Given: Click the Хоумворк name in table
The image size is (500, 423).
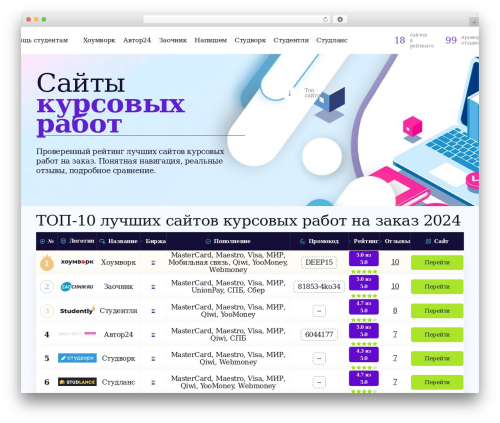Looking at the screenshot, I should click(118, 262).
